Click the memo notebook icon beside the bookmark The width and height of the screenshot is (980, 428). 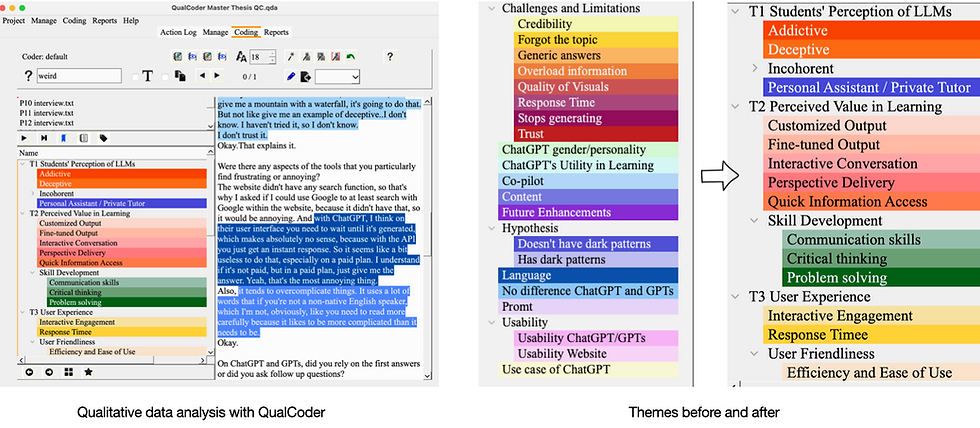point(84,138)
